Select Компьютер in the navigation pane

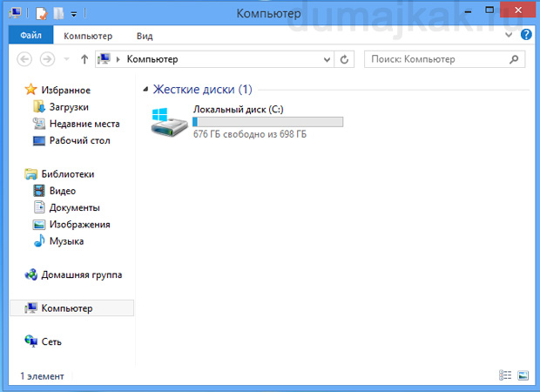point(72,308)
